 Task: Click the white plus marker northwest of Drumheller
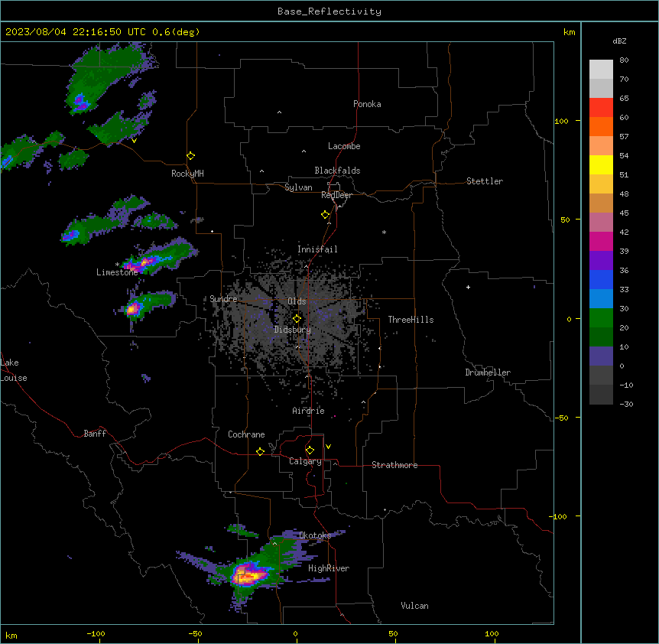[468, 287]
